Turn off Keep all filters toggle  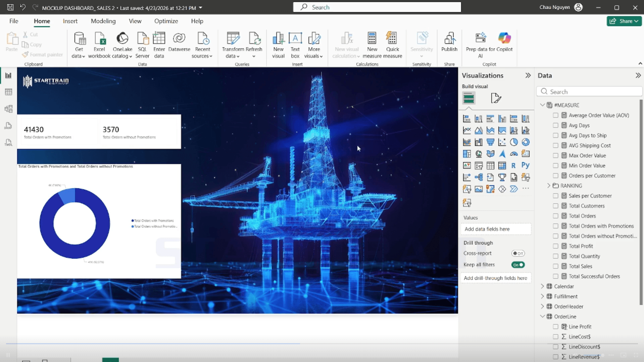(x=518, y=265)
